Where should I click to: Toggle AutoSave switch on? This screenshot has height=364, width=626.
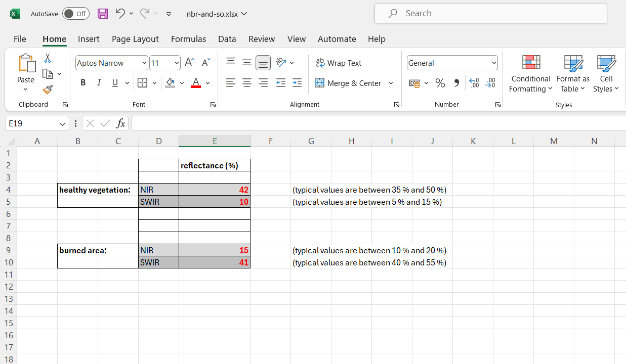75,14
